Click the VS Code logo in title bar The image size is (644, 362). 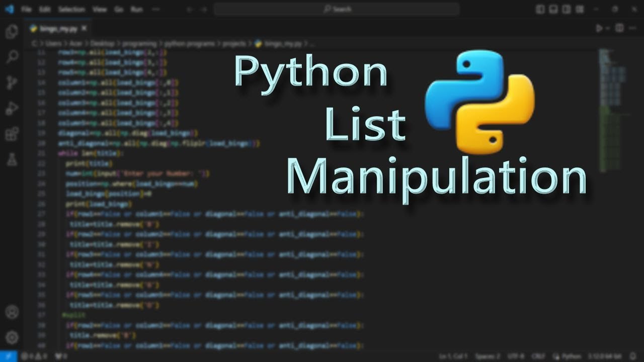9,9
